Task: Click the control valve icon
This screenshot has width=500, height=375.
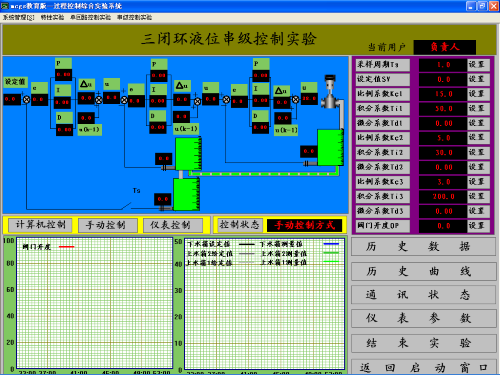Action: [330, 92]
